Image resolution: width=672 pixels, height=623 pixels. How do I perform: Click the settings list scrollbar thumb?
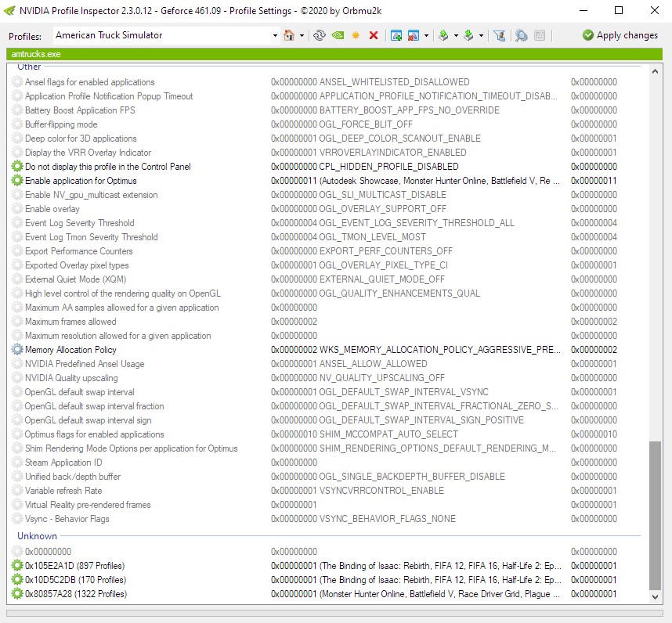655,516
